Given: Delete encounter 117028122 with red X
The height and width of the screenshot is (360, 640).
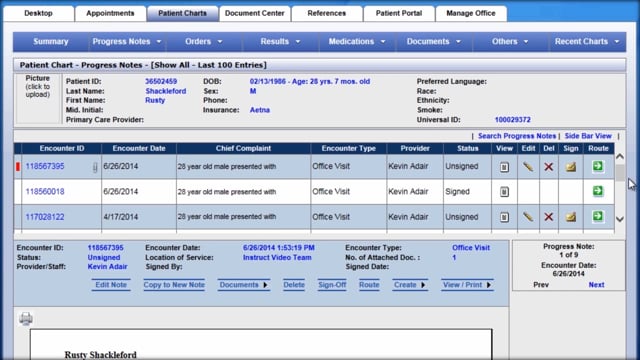Looking at the screenshot, I should point(549,217).
